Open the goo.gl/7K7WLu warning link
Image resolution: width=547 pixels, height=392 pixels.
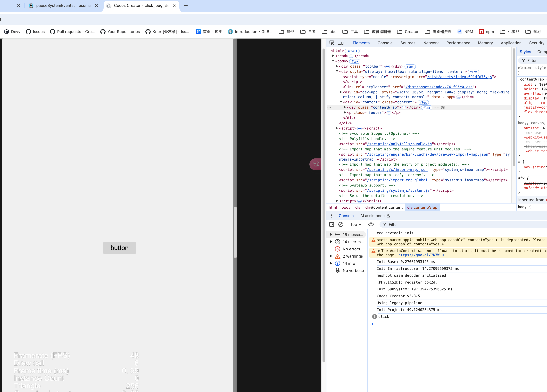tap(421, 255)
